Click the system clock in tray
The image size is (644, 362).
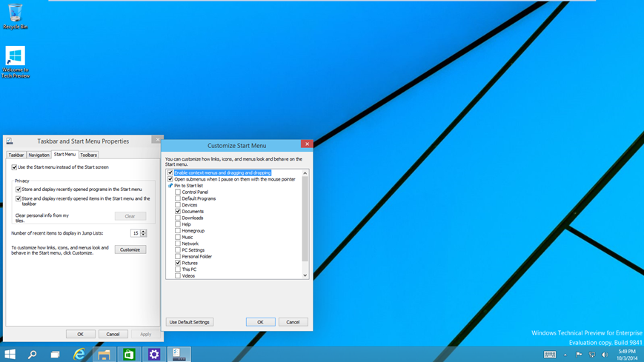(627, 355)
